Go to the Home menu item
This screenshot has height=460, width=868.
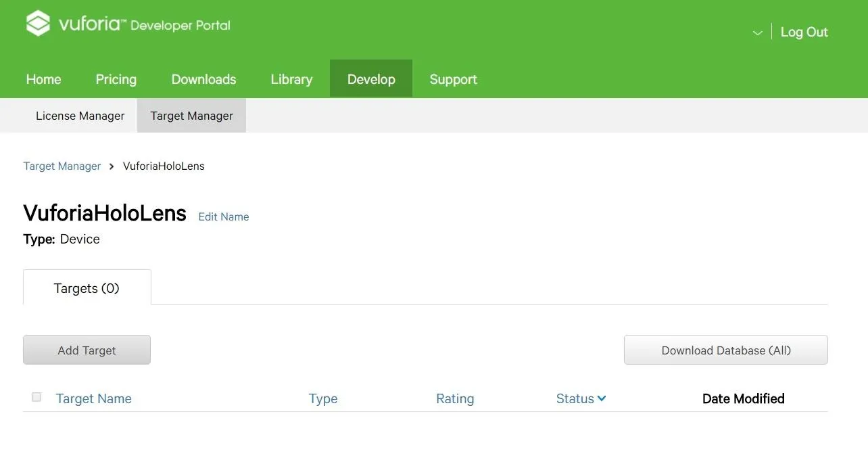43,79
